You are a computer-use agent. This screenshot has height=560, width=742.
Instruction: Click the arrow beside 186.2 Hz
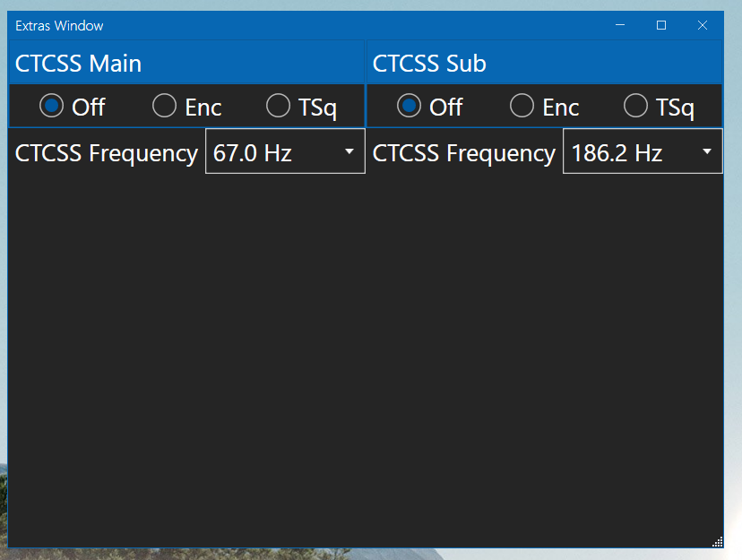(707, 151)
